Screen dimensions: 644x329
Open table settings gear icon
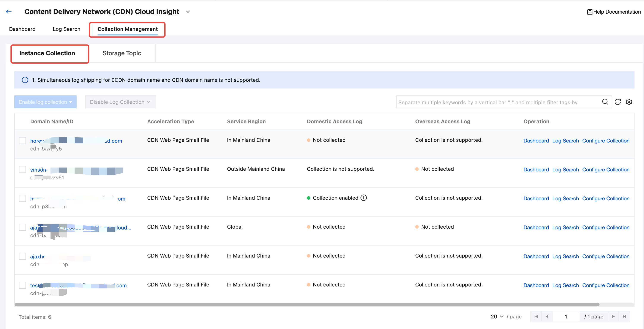pyautogui.click(x=628, y=102)
